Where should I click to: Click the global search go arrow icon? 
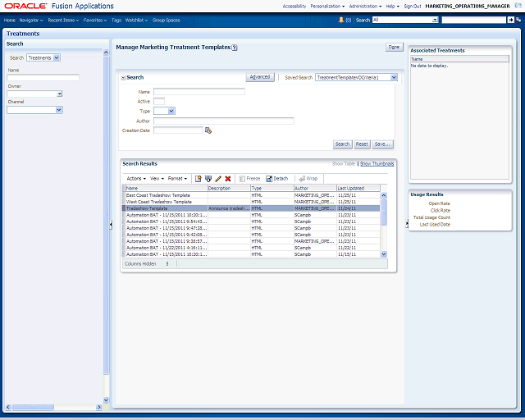pyautogui.click(x=510, y=20)
